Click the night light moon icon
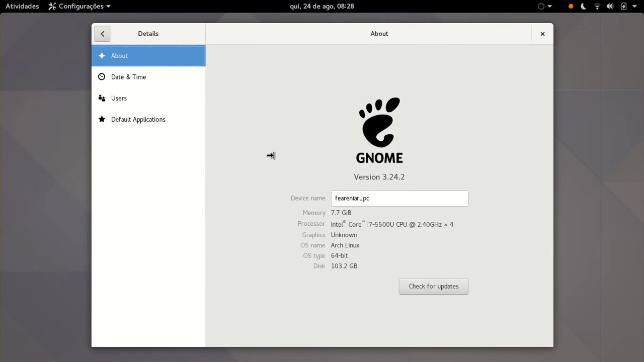 click(x=584, y=7)
